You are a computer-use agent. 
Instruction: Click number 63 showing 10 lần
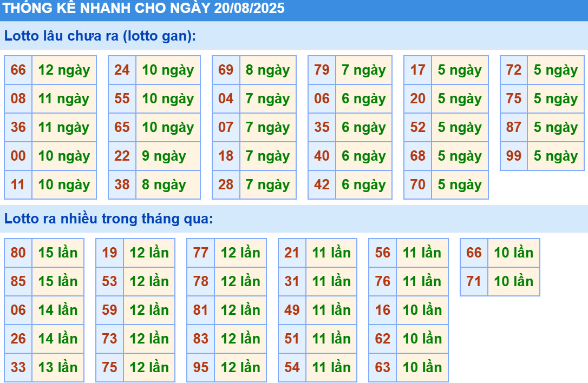coord(382,368)
